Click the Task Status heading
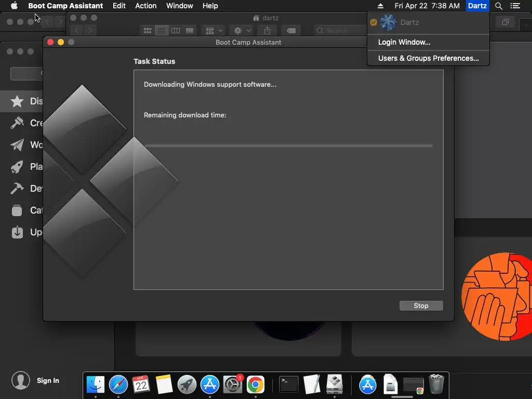The width and height of the screenshot is (532, 399). (154, 61)
